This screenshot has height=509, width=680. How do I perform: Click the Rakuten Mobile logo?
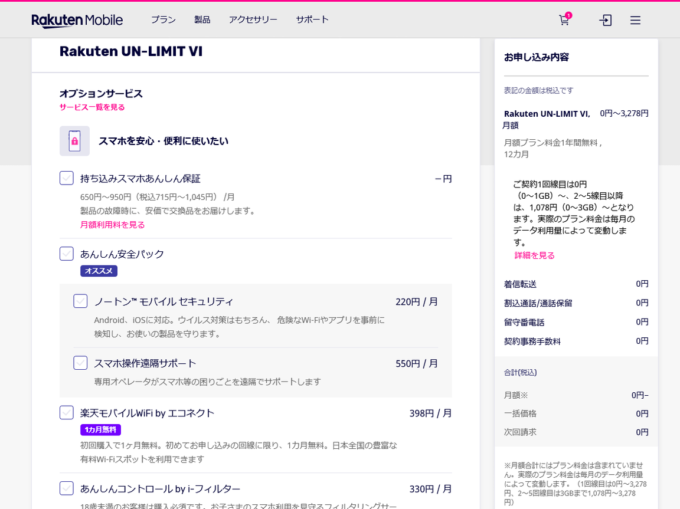77,20
